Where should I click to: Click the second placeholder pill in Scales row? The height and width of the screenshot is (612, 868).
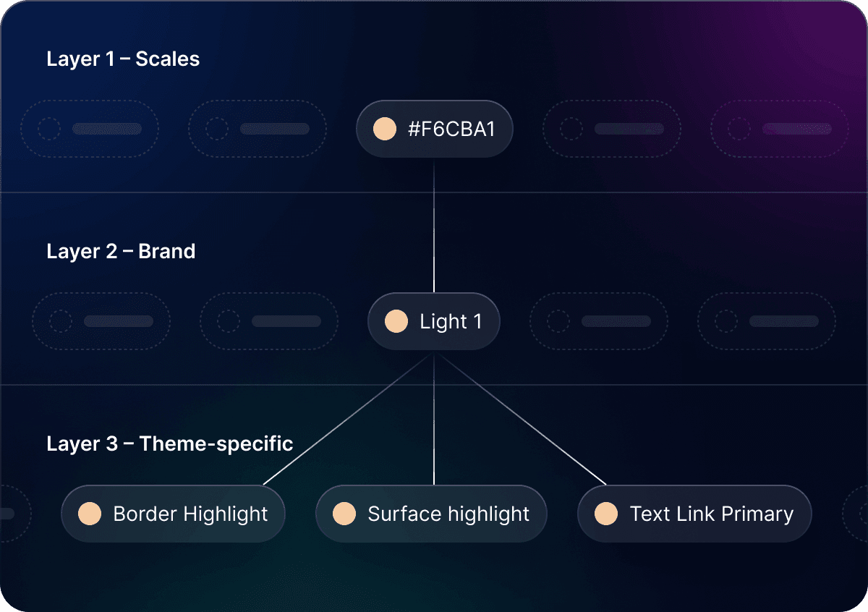pyautogui.click(x=258, y=129)
